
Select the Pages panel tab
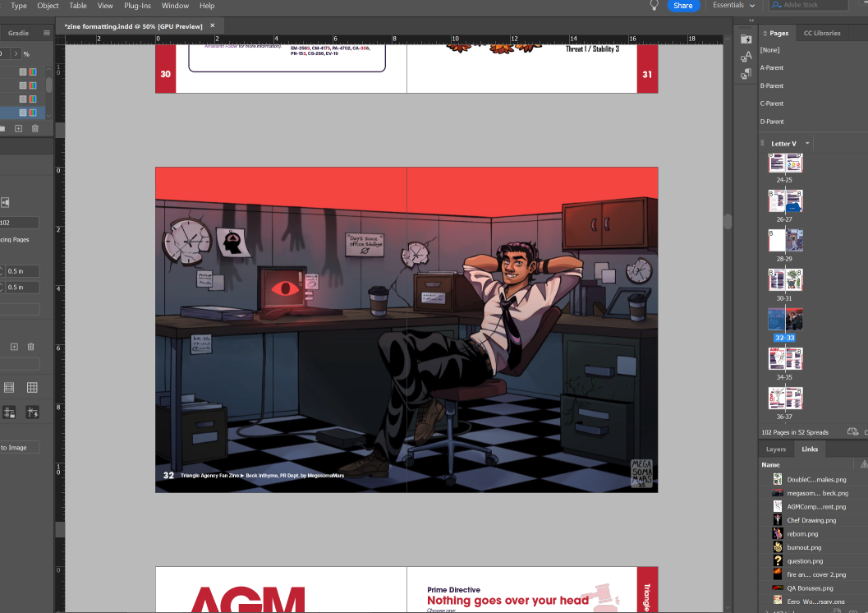(778, 33)
